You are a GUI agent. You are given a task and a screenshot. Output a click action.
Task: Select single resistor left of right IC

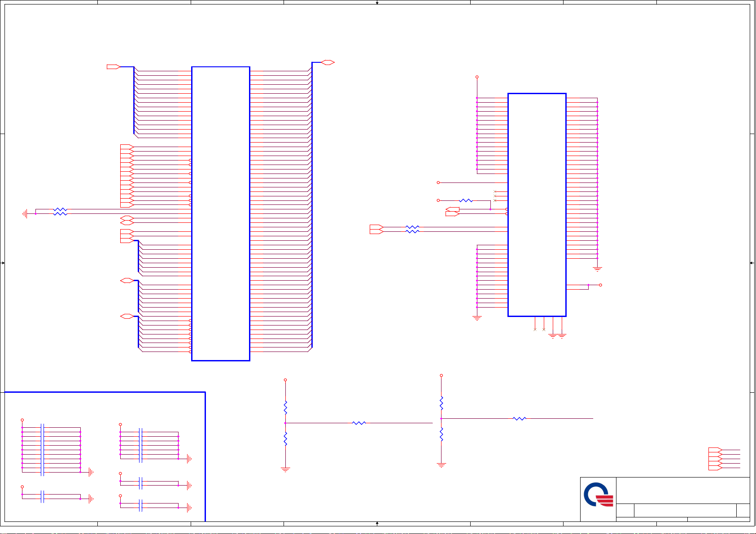(x=466, y=200)
